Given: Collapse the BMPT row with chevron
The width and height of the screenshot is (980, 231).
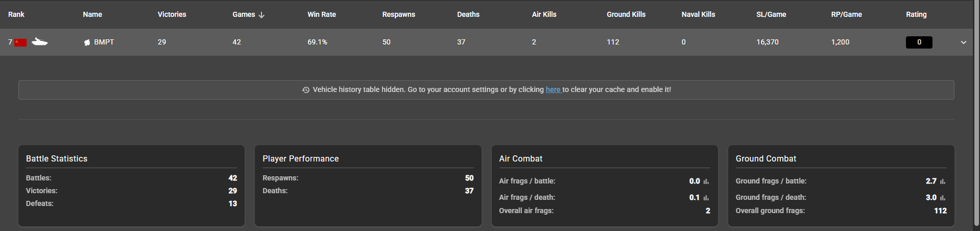Looking at the screenshot, I should [x=964, y=42].
